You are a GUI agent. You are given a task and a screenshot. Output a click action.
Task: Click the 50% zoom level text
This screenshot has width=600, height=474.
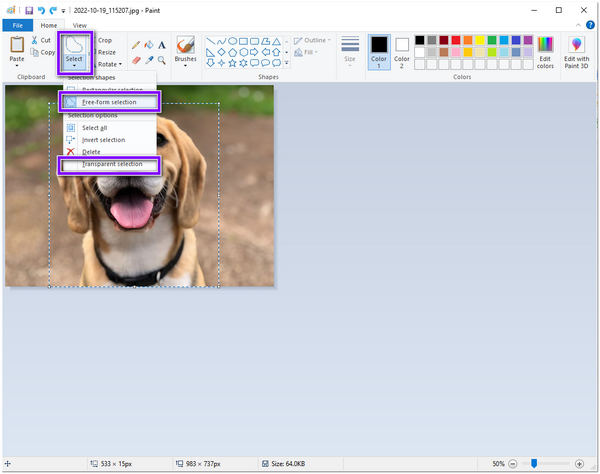[498, 464]
